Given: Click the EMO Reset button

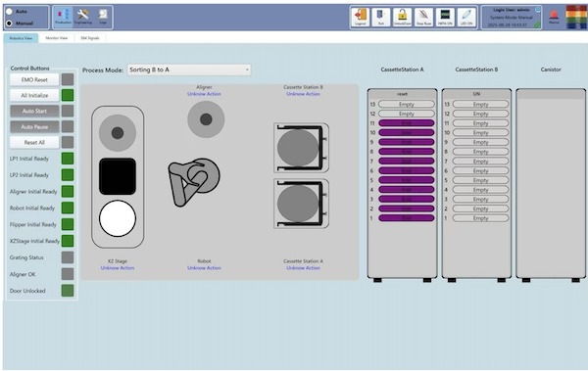Looking at the screenshot, I should click(34, 79).
